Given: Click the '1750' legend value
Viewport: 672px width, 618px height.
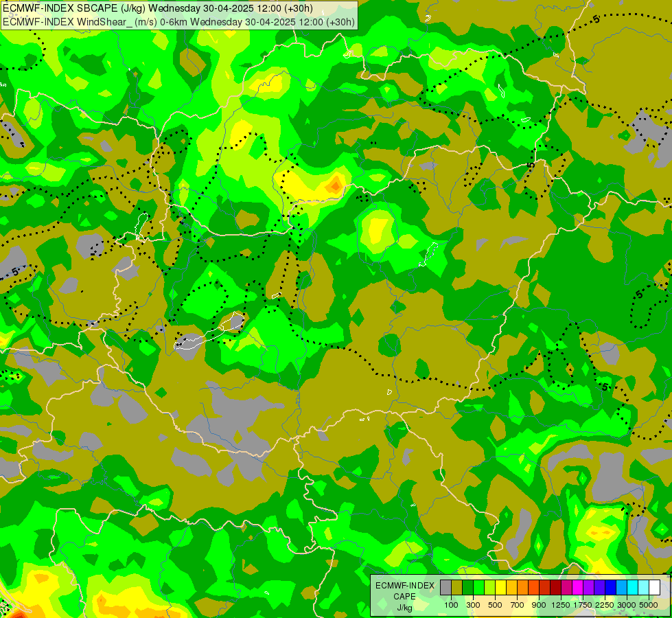Looking at the screenshot, I should tap(583, 605).
